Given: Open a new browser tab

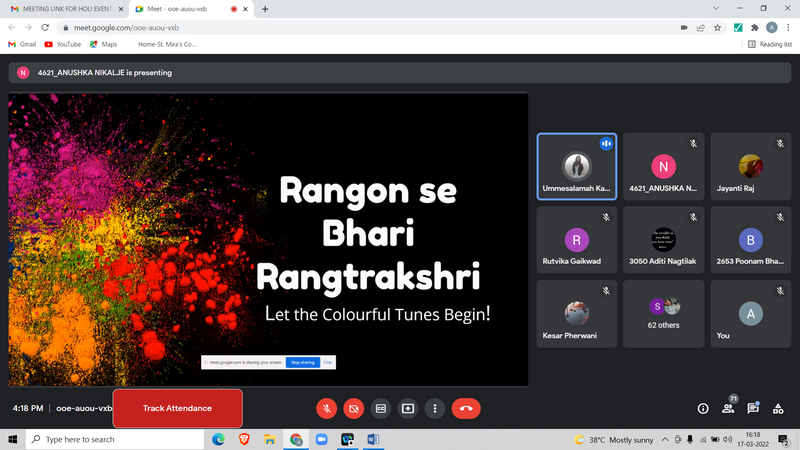Looking at the screenshot, I should (x=265, y=9).
